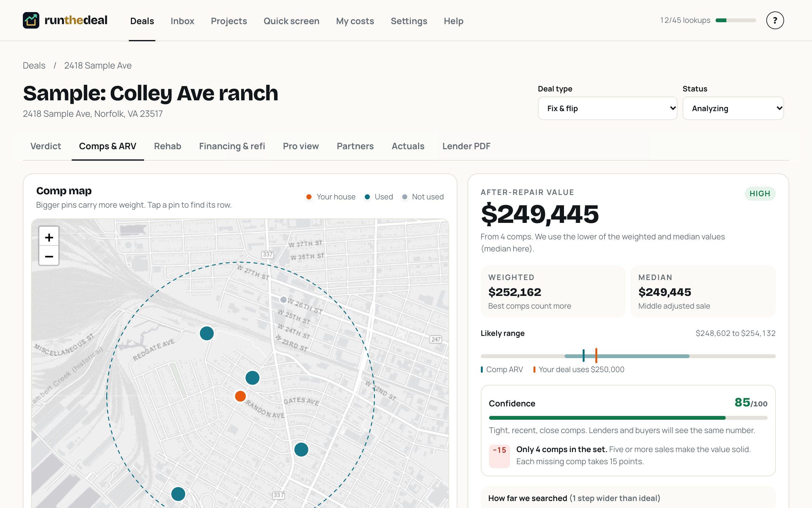Switch to the Rehab tab
Image resolution: width=812 pixels, height=508 pixels.
(x=167, y=146)
